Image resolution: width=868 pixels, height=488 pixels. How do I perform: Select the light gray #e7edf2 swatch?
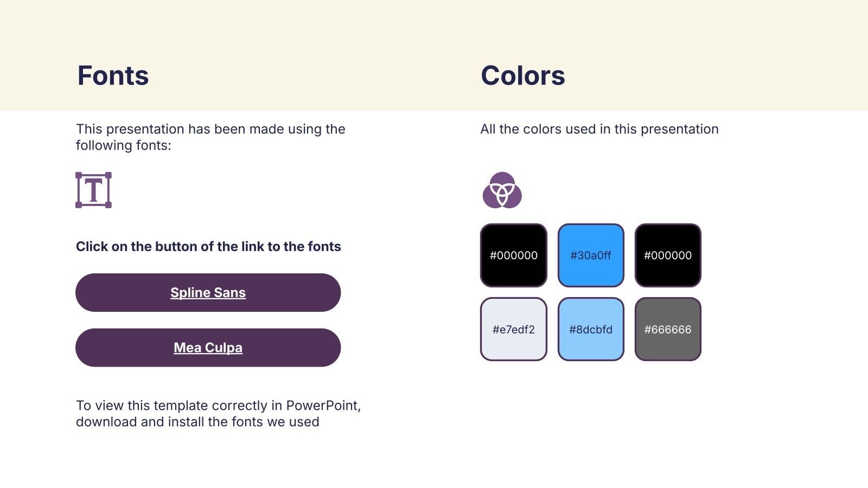[x=514, y=329]
